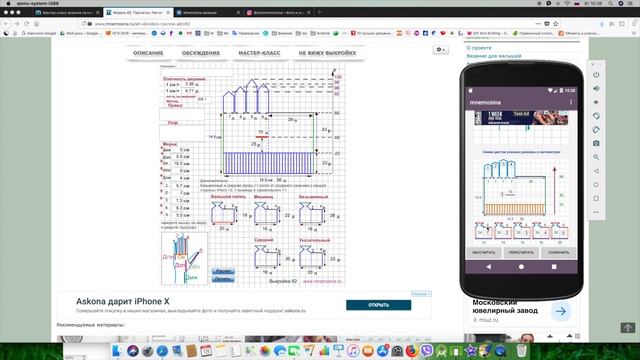This screenshot has width=640, height=360.
Task: Switch to the mnemosina вязание browser tab
Action: tap(207, 13)
